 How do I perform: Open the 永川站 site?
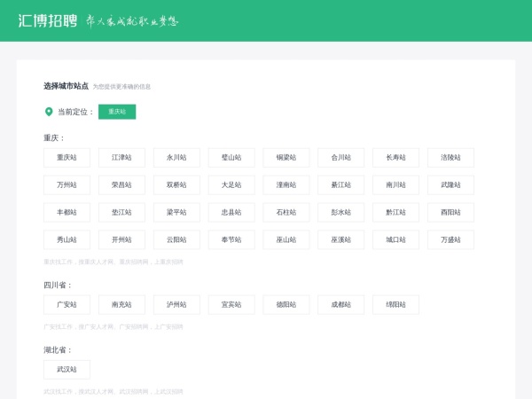point(176,158)
